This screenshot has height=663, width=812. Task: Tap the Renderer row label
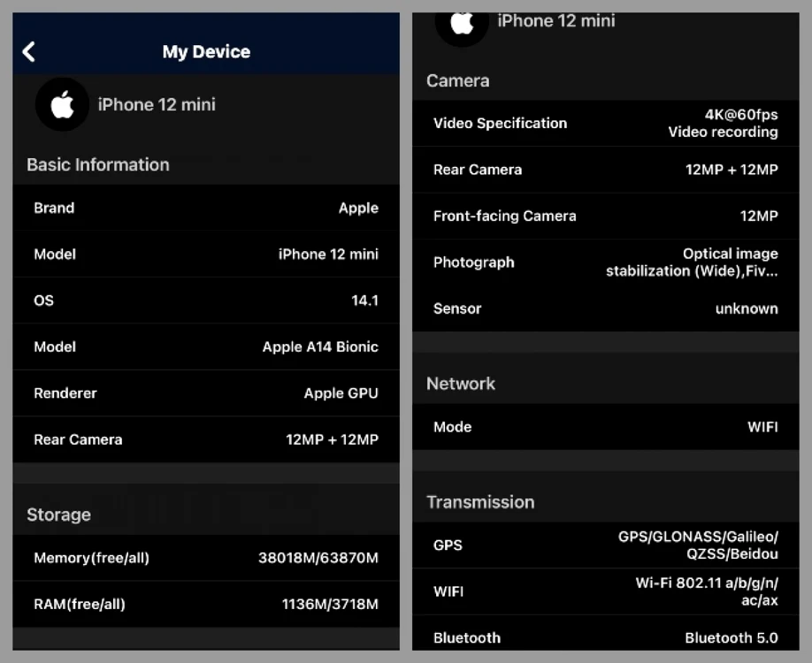pyautogui.click(x=65, y=393)
